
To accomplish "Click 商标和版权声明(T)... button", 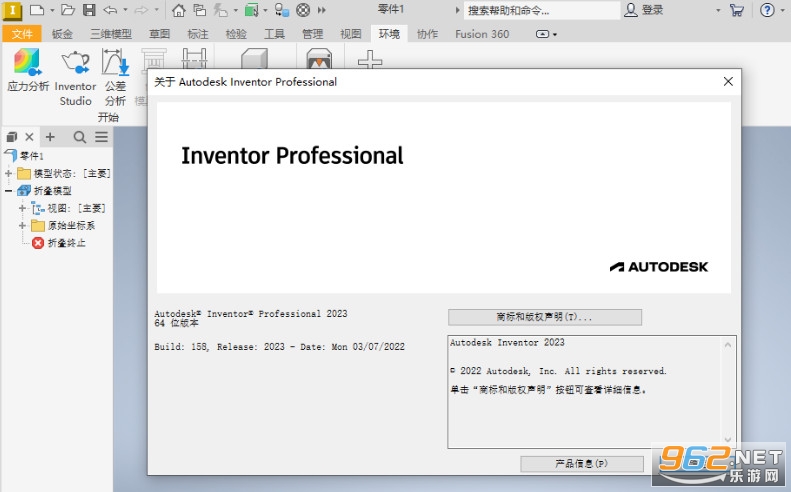I will (x=545, y=317).
